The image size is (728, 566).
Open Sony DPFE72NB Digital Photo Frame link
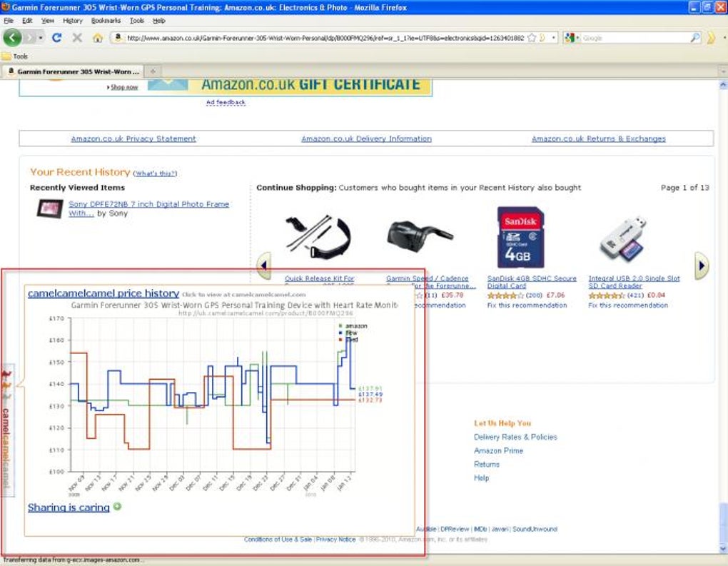(x=148, y=208)
